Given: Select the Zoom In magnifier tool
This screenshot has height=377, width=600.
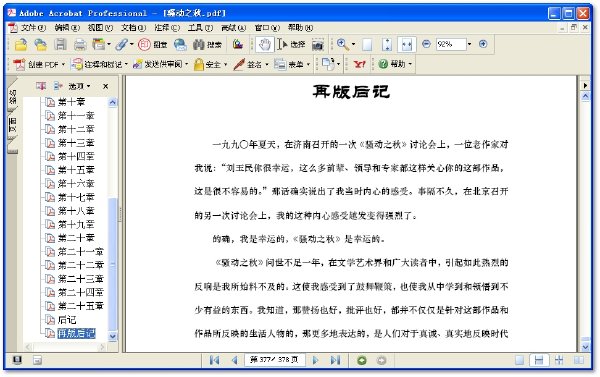Looking at the screenshot, I should [343, 45].
